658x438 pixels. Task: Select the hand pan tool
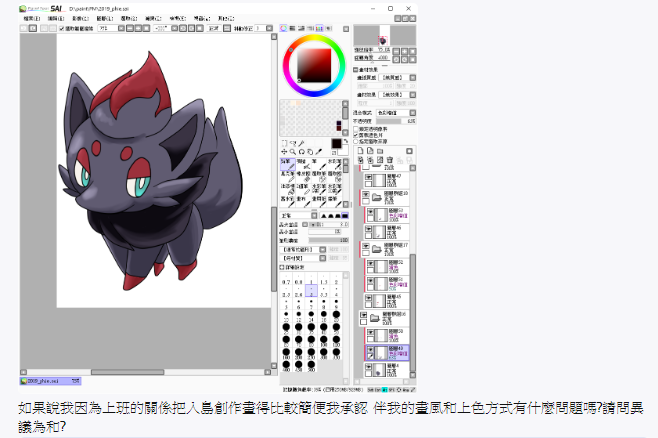point(310,152)
